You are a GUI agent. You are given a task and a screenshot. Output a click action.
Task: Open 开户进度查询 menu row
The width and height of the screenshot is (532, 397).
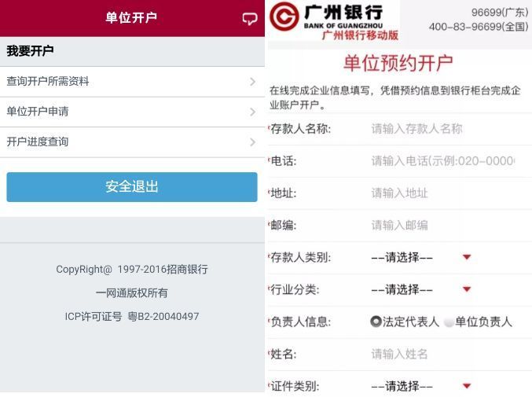pyautogui.click(x=132, y=142)
